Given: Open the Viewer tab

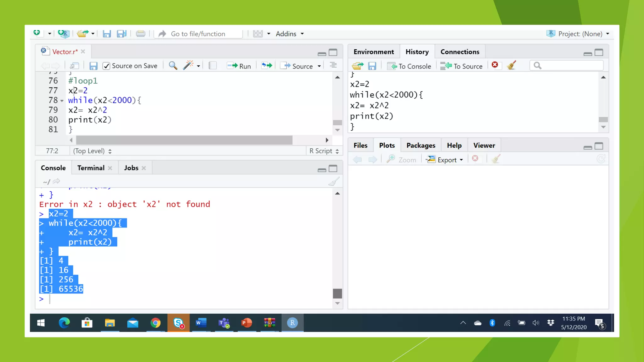Looking at the screenshot, I should [x=484, y=145].
